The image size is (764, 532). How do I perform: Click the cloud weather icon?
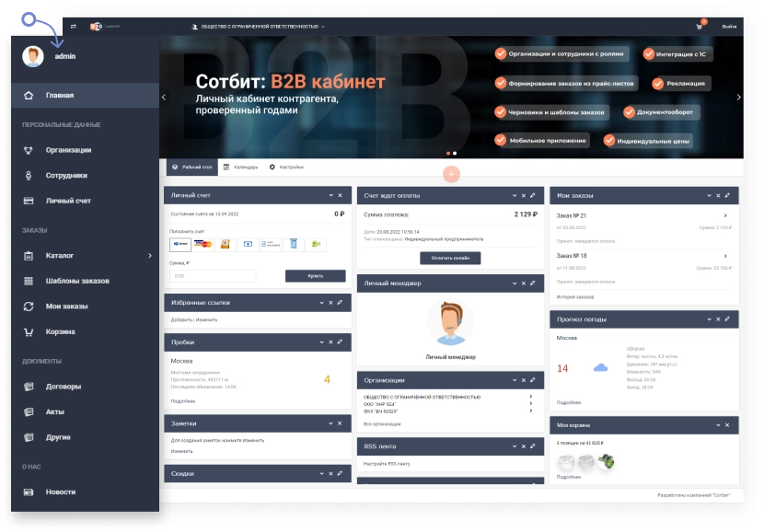tap(600, 368)
